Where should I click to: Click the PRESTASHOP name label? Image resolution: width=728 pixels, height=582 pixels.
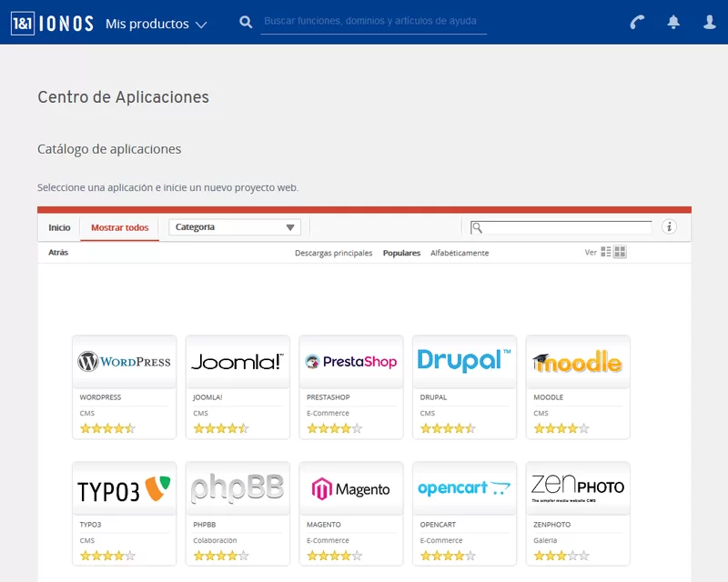click(x=329, y=397)
